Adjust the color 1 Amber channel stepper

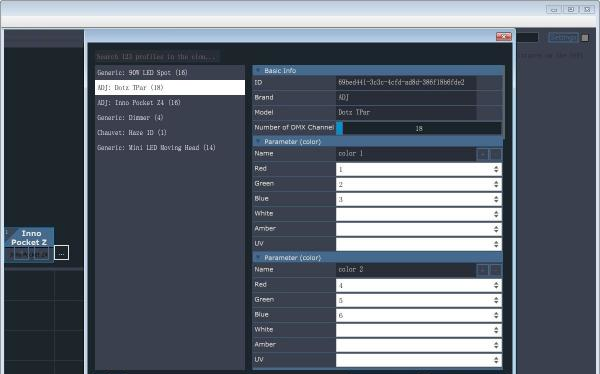[x=496, y=229]
